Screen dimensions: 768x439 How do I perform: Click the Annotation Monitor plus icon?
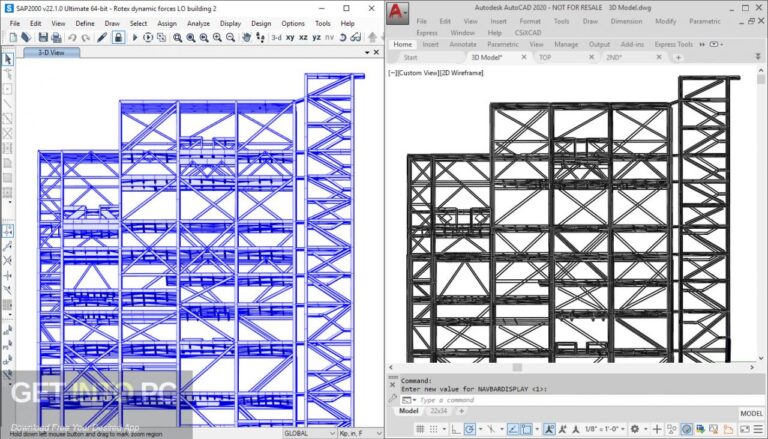click(657, 429)
